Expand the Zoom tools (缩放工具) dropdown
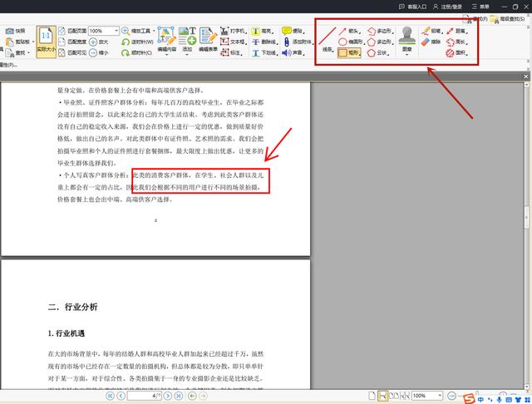 pyautogui.click(x=154, y=31)
